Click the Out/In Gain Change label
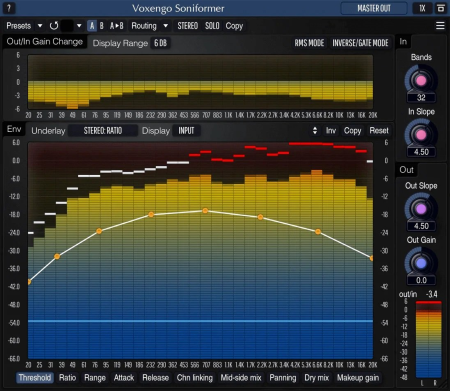The image size is (450, 391). pyautogui.click(x=45, y=42)
